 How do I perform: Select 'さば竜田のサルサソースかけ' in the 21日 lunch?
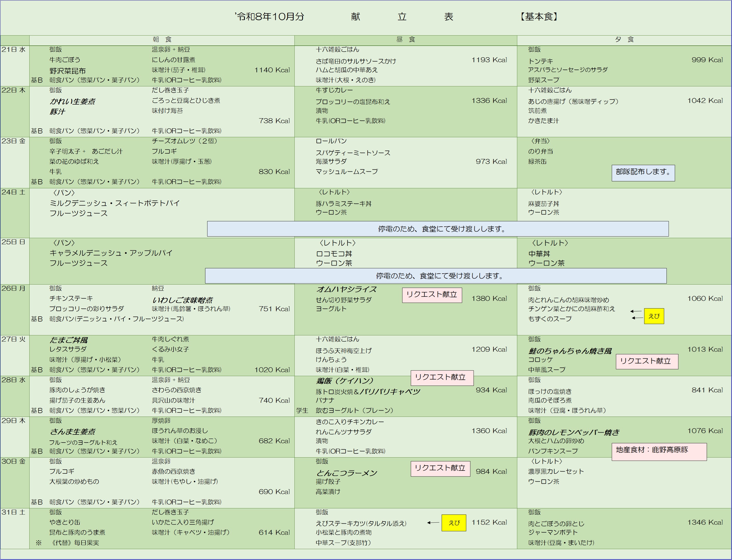coord(356,61)
